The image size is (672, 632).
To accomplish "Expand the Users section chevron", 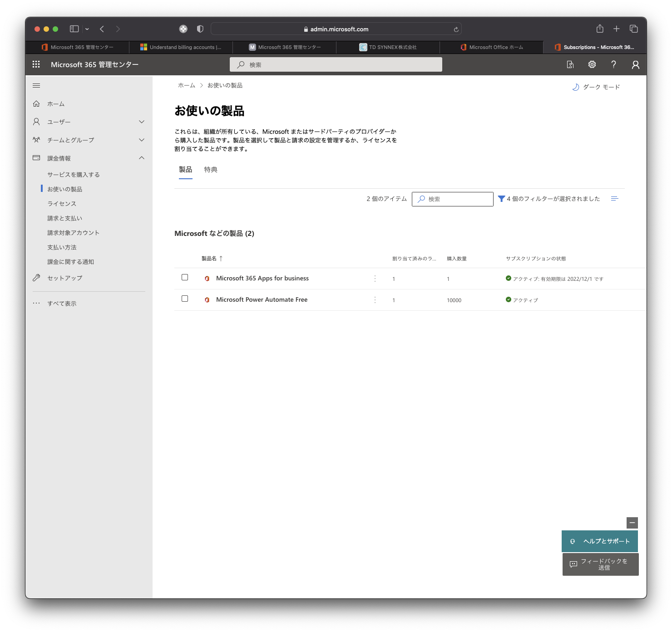I will coord(142,122).
